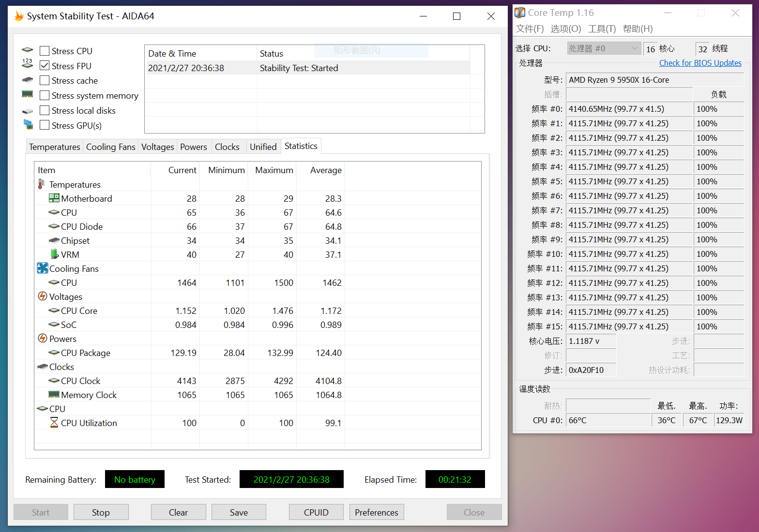This screenshot has height=532, width=759.
Task: Enable the Stress GPU(s) checkbox
Action: point(45,125)
